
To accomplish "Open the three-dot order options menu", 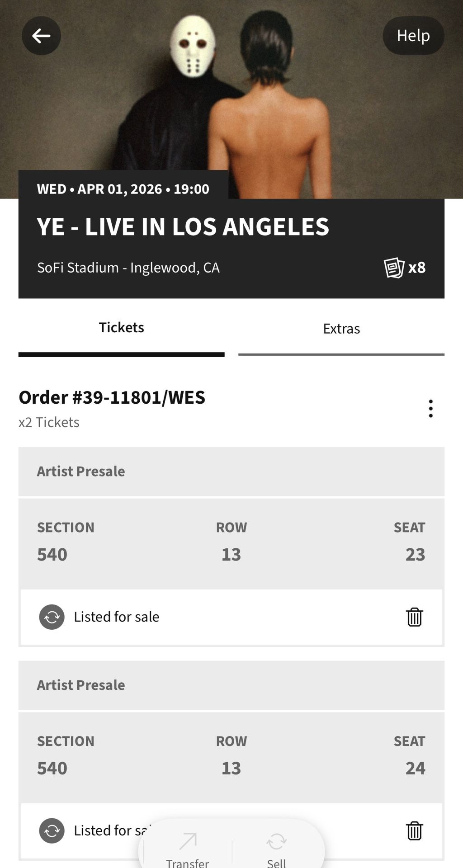I will click(x=430, y=409).
